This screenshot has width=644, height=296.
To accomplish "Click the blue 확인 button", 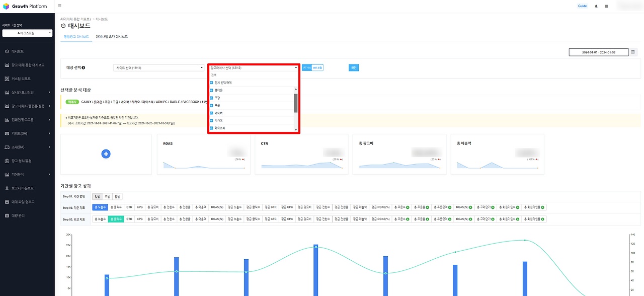I will [x=354, y=67].
